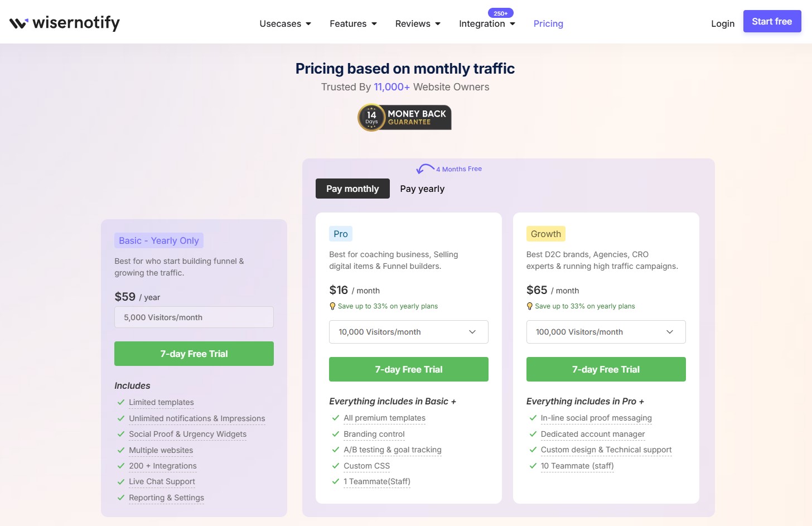This screenshot has width=812, height=526.
Task: Click the 14 Days Money Back Guarantee badge
Action: click(x=404, y=117)
